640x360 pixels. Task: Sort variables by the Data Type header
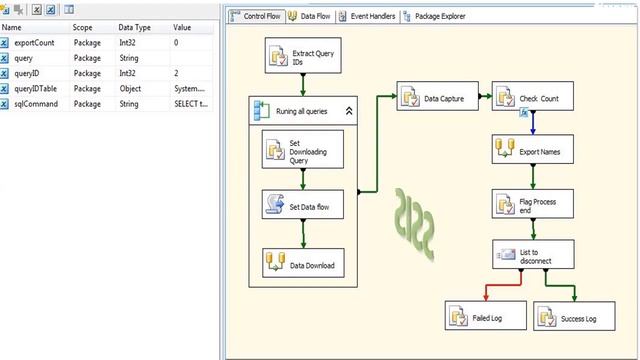134,27
